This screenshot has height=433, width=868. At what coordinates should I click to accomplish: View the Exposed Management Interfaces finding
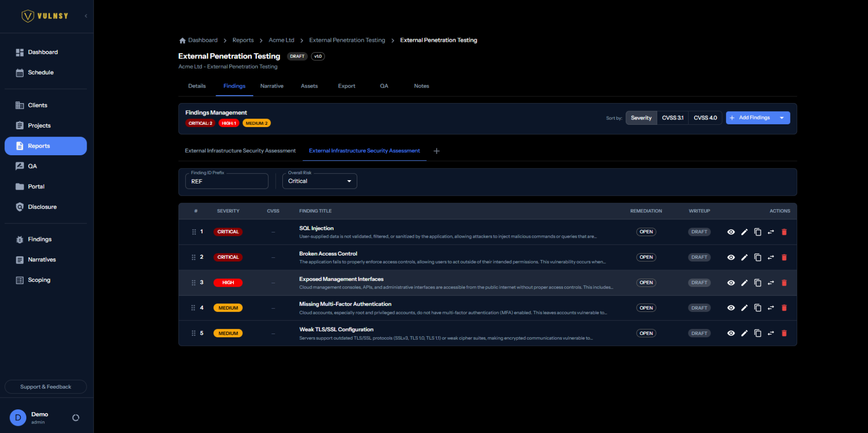click(x=731, y=283)
